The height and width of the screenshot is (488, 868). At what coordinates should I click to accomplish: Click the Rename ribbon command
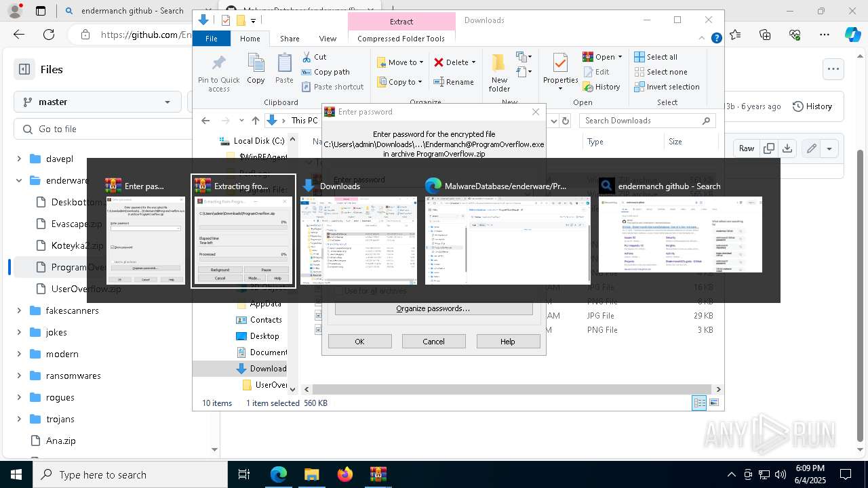pyautogui.click(x=454, y=82)
